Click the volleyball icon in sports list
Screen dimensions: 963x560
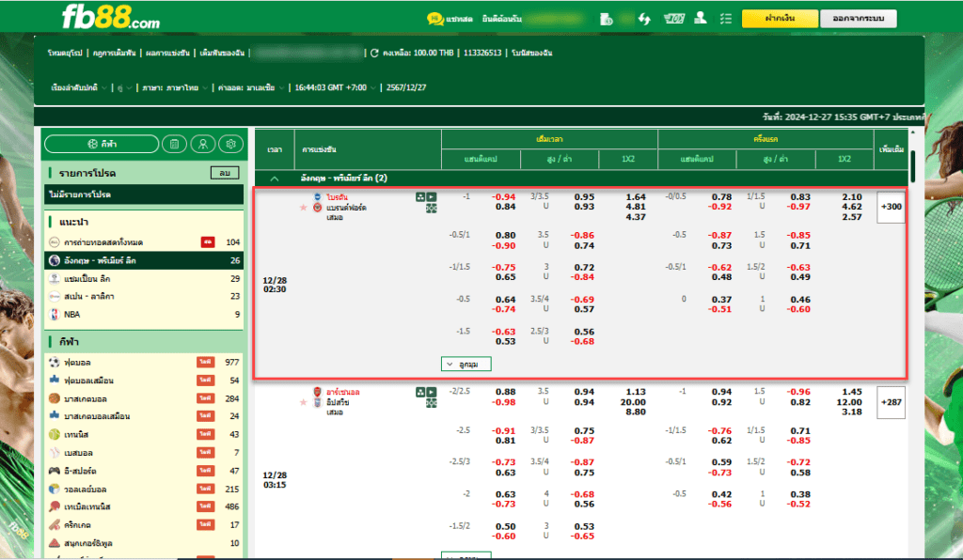tap(54, 489)
